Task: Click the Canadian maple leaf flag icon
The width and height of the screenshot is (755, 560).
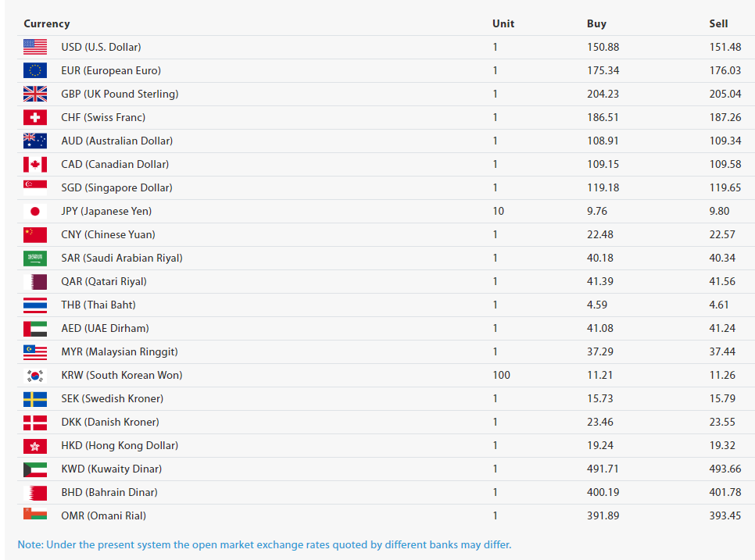Action: point(35,165)
